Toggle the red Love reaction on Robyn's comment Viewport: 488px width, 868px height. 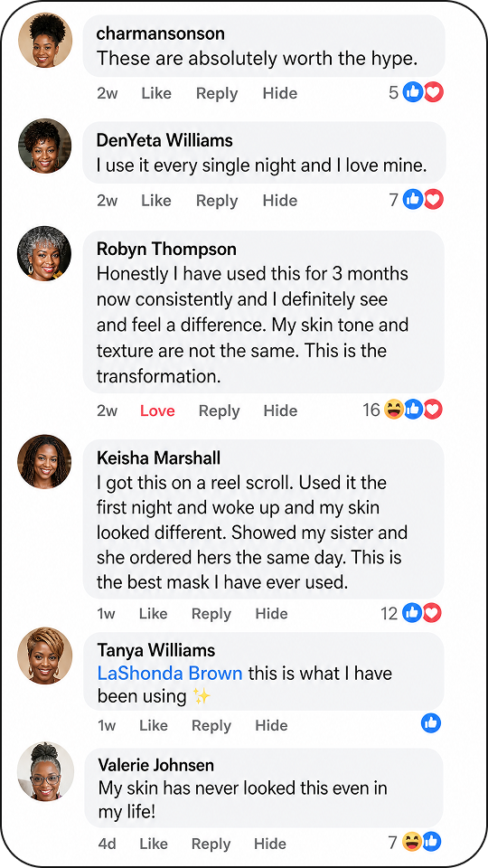[x=157, y=410]
